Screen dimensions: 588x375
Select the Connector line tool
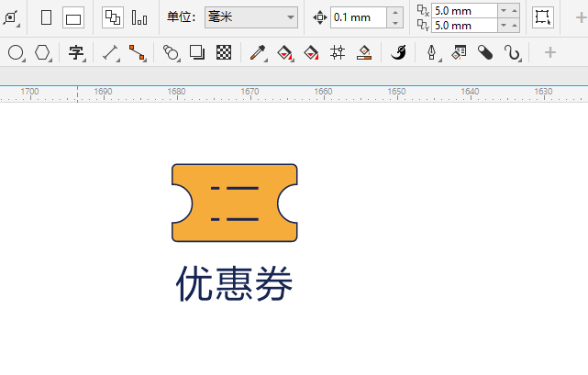pyautogui.click(x=137, y=52)
